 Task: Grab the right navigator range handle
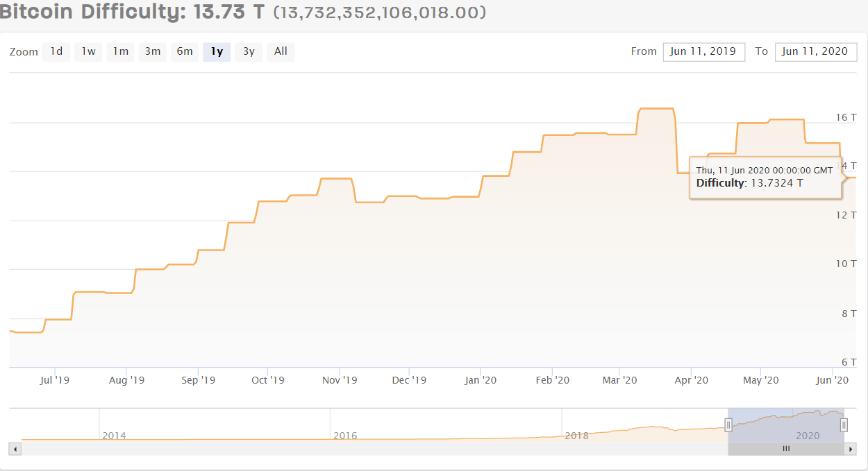click(x=844, y=425)
